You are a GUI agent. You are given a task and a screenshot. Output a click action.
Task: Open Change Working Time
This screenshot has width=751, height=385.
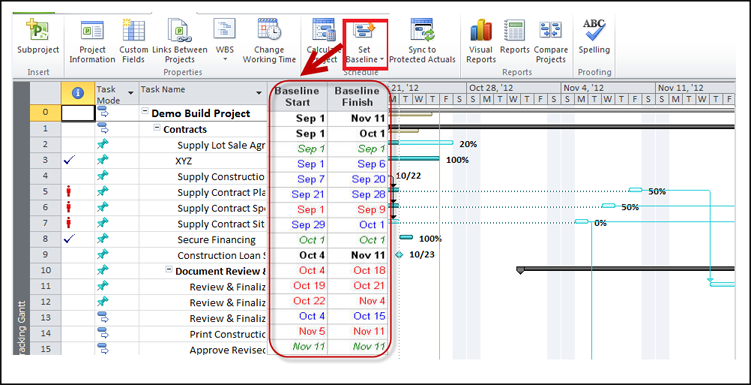coord(269,42)
